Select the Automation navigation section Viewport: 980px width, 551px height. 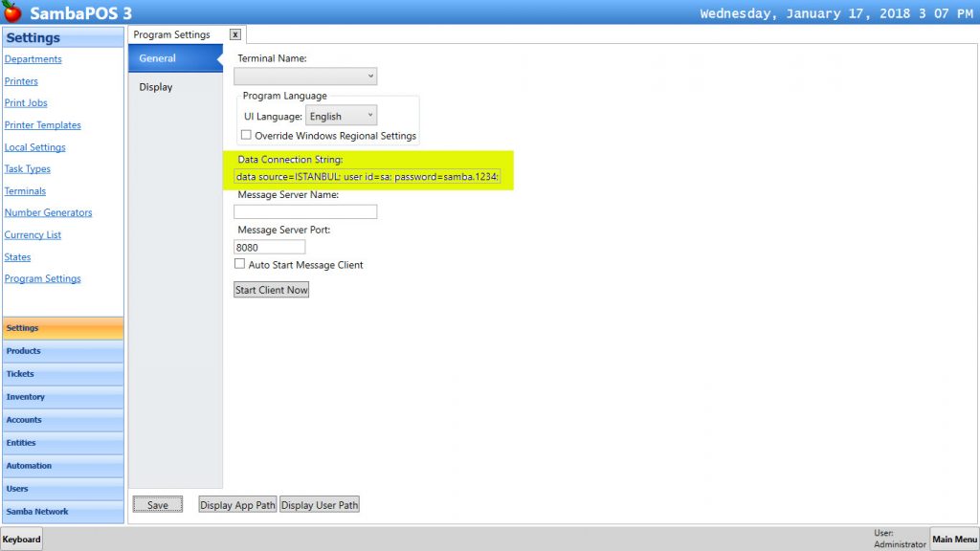pos(62,466)
